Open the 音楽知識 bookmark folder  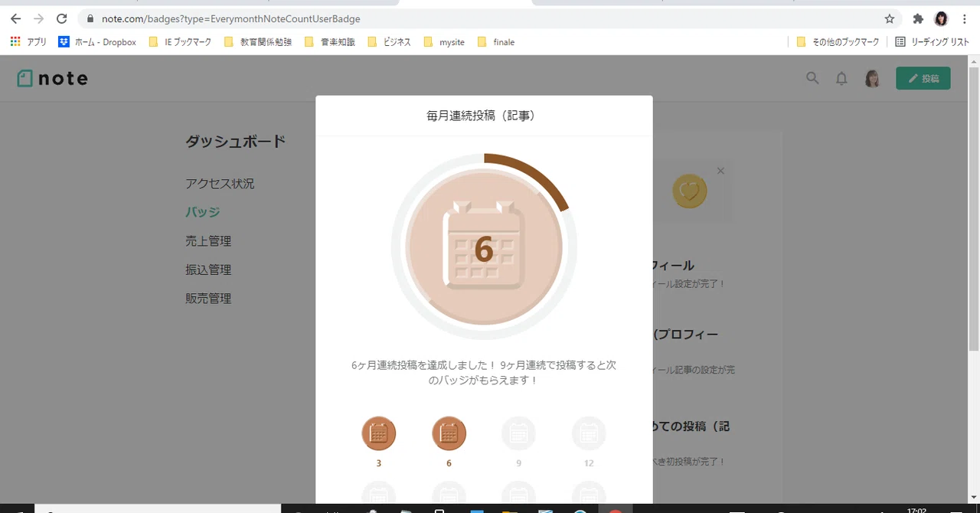click(330, 42)
